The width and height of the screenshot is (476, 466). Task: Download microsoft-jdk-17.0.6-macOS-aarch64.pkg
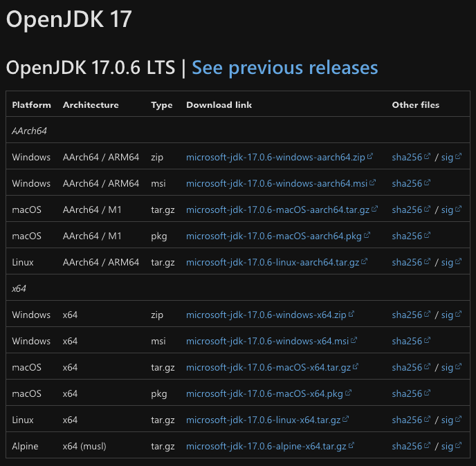pos(277,236)
